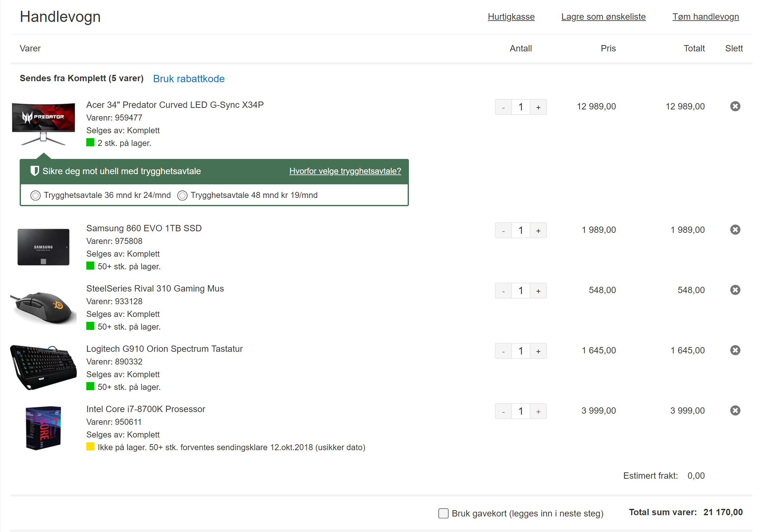Decrease quantity of Logitech G910 keyboard
The width and height of the screenshot is (762, 532).
(x=503, y=351)
